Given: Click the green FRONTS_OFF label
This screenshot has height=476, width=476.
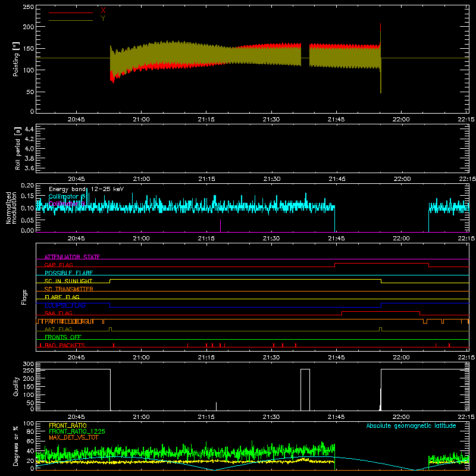Looking at the screenshot, I should pos(63,337).
